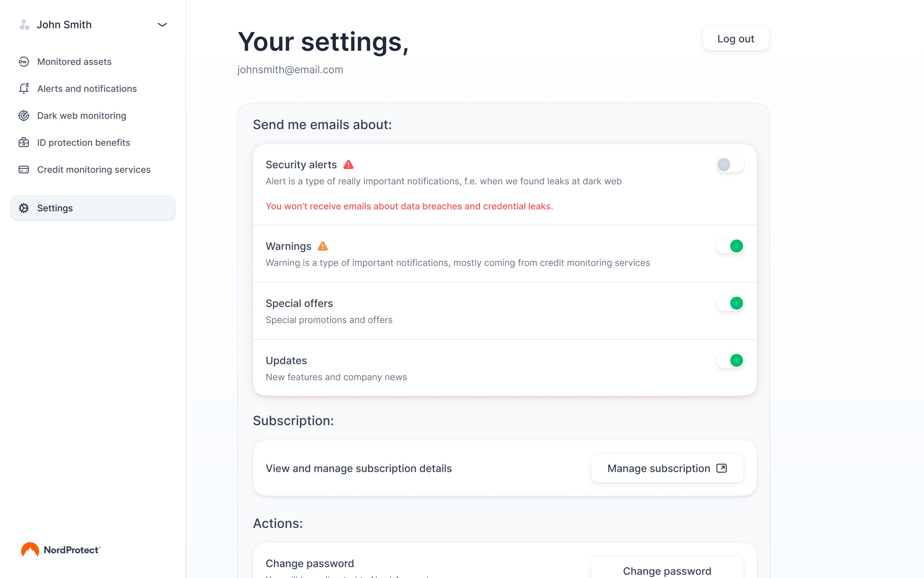The width and height of the screenshot is (924, 578).
Task: Open ID protection benefits page
Action: 93,143
